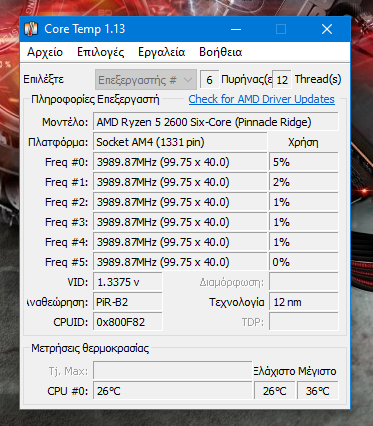
Task: Click the CPUID field 0x800F82
Action: point(128,322)
